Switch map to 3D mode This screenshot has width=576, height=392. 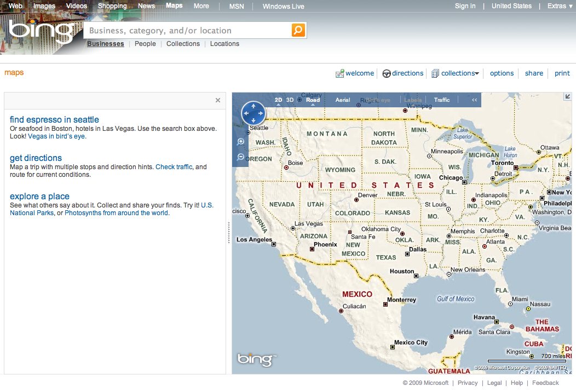click(290, 100)
